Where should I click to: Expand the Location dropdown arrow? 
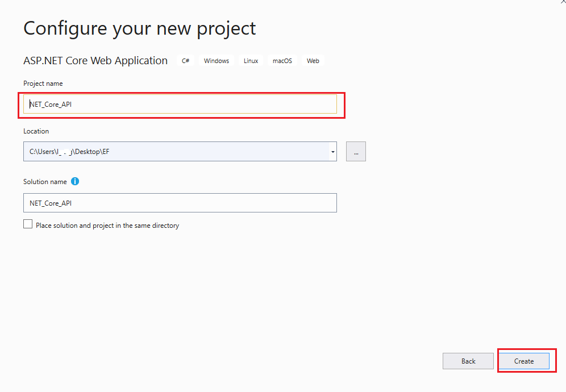pyautogui.click(x=332, y=152)
